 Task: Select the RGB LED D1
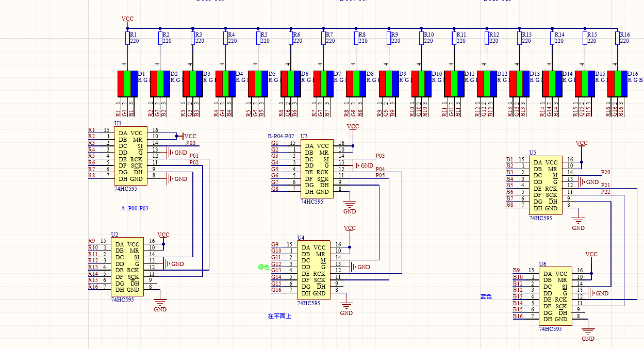(127, 84)
